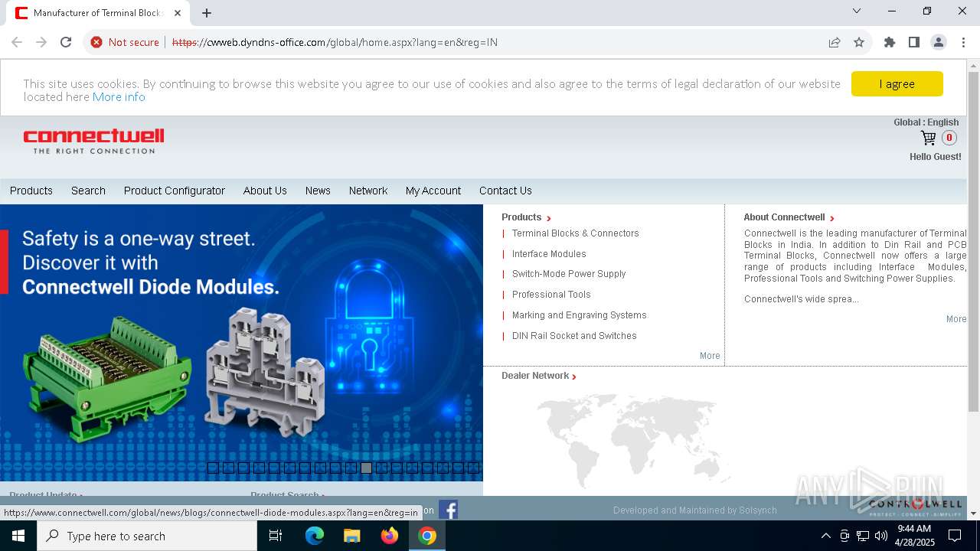Open the network tray icon
Screen dimensions: 980x551
point(863,536)
